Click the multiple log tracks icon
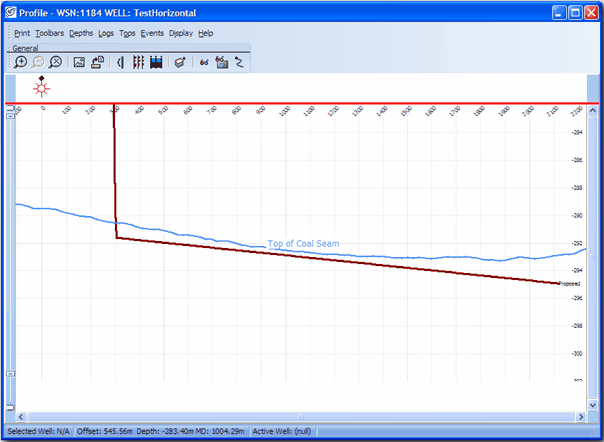Viewport: 604px width, 442px height. coord(138,62)
